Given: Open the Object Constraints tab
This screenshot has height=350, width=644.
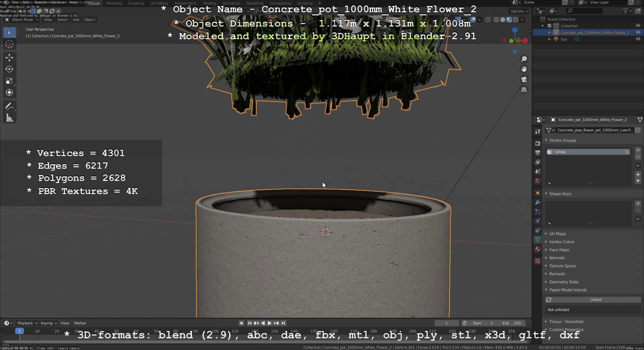Looking at the screenshot, I should (538, 230).
